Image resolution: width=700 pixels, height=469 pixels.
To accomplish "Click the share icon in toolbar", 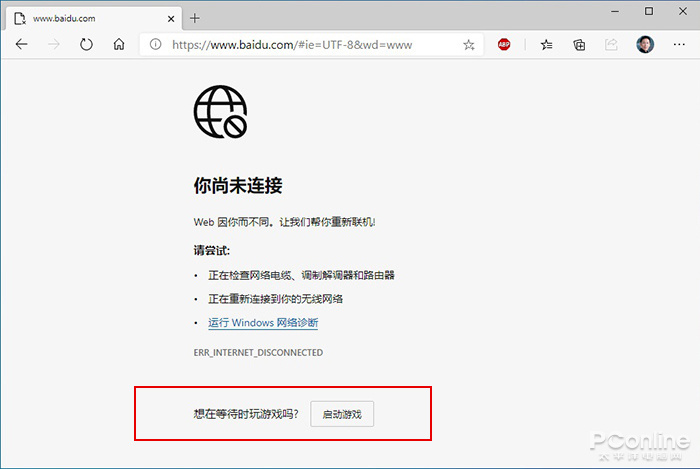I will (611, 45).
